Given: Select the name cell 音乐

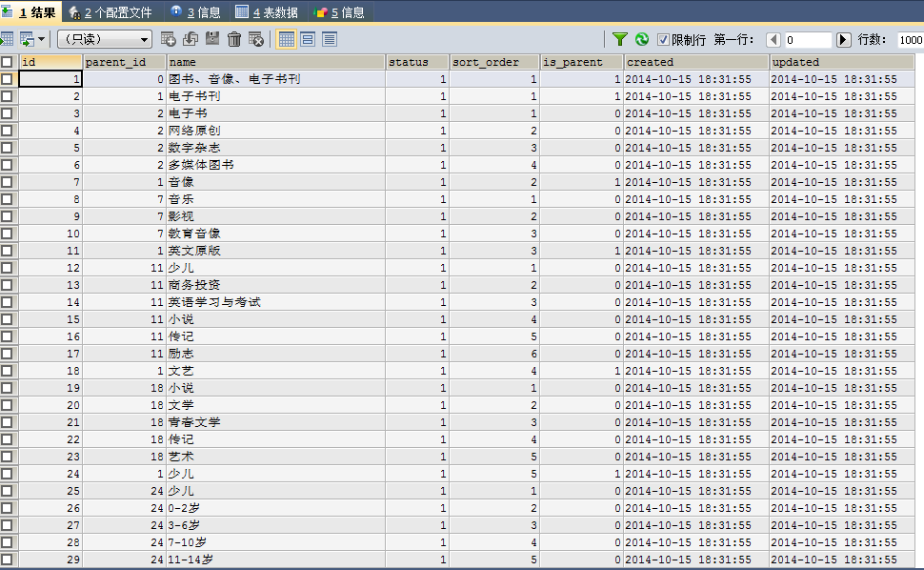Looking at the screenshot, I should tap(276, 199).
